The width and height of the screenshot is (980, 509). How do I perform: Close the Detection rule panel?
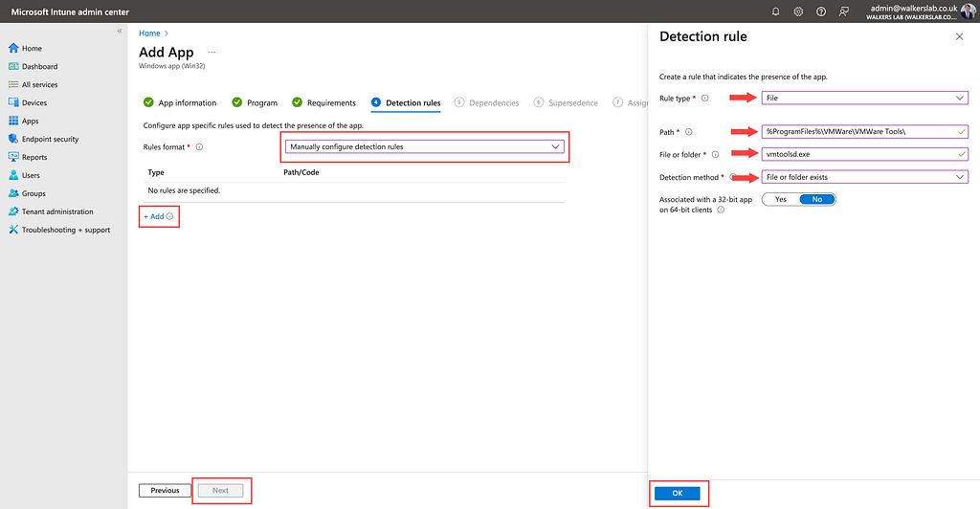point(959,36)
